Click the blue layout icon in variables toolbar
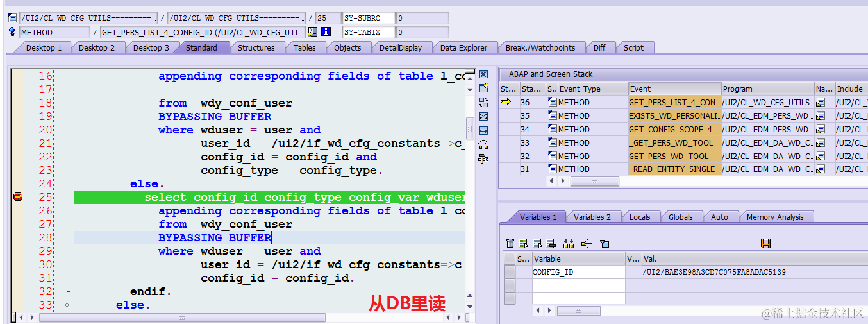This screenshot has width=868, height=324. tap(604, 243)
